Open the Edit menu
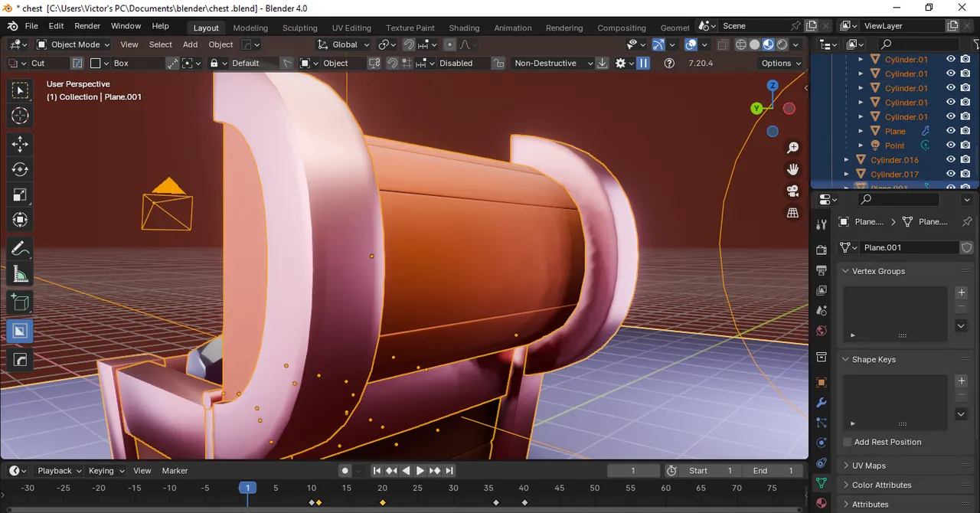 point(56,26)
